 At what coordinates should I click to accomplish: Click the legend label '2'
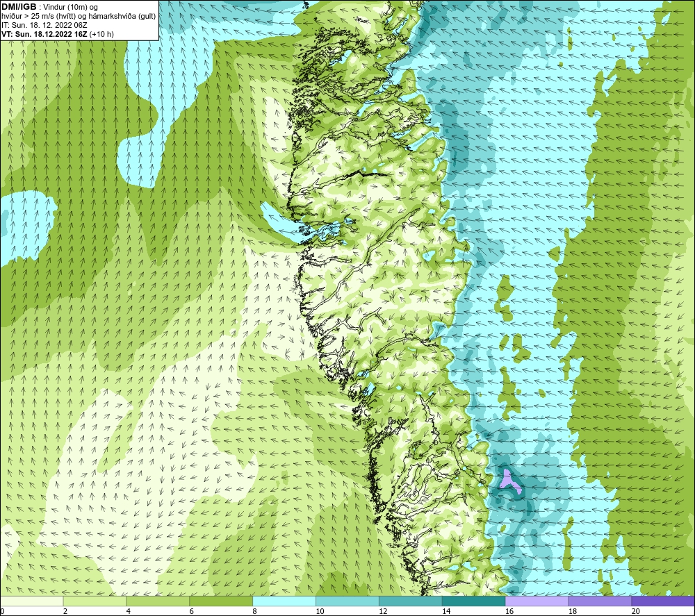pos(65,611)
